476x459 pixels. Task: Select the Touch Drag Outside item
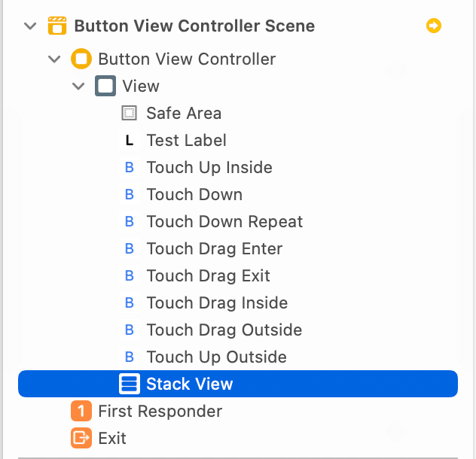pyautogui.click(x=224, y=330)
